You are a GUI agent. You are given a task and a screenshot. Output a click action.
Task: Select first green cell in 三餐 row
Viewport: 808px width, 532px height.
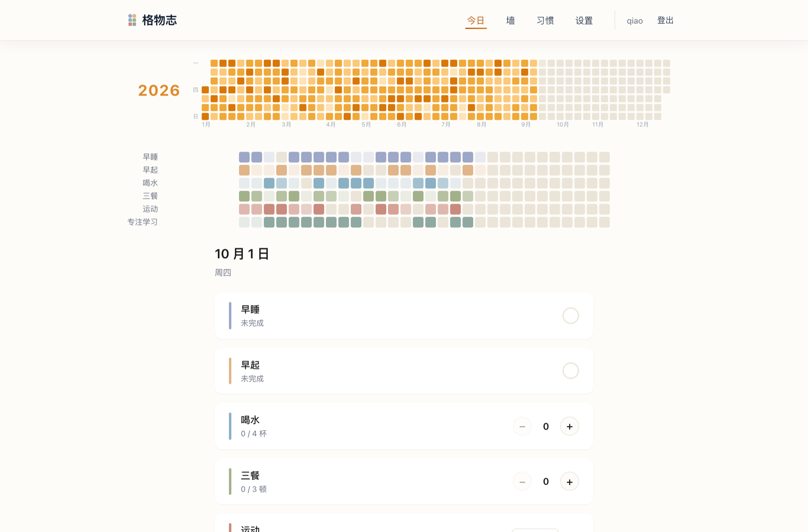click(244, 196)
